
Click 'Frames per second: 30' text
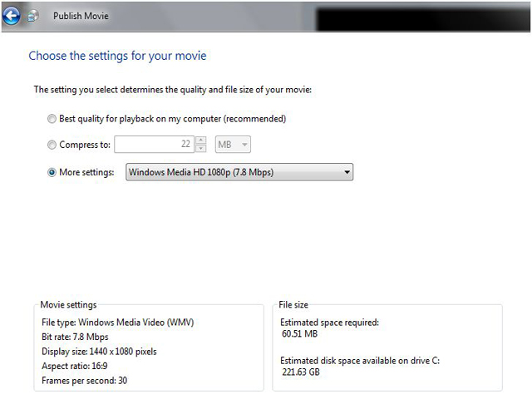84,381
